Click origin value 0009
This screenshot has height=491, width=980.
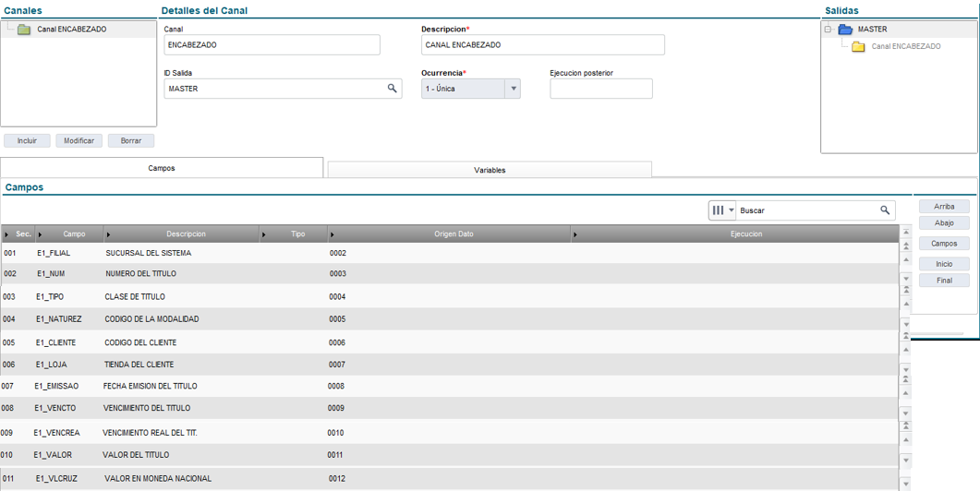tap(335, 408)
